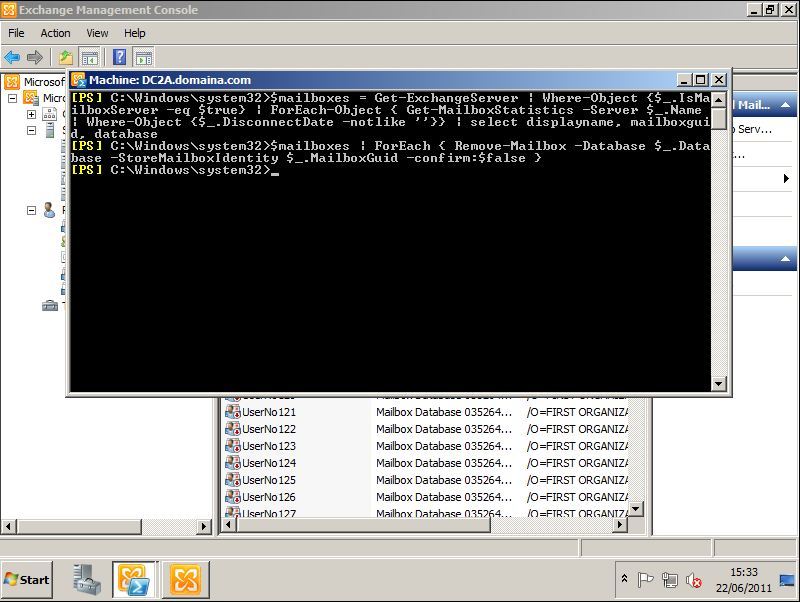Switch to Exchange Management Shell taskbar button
The width and height of the screenshot is (800, 602).
tap(134, 580)
